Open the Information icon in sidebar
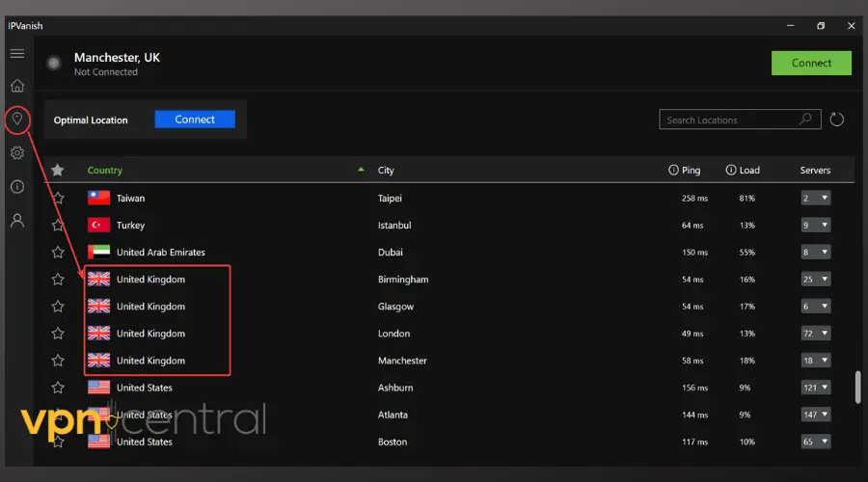 (x=17, y=186)
